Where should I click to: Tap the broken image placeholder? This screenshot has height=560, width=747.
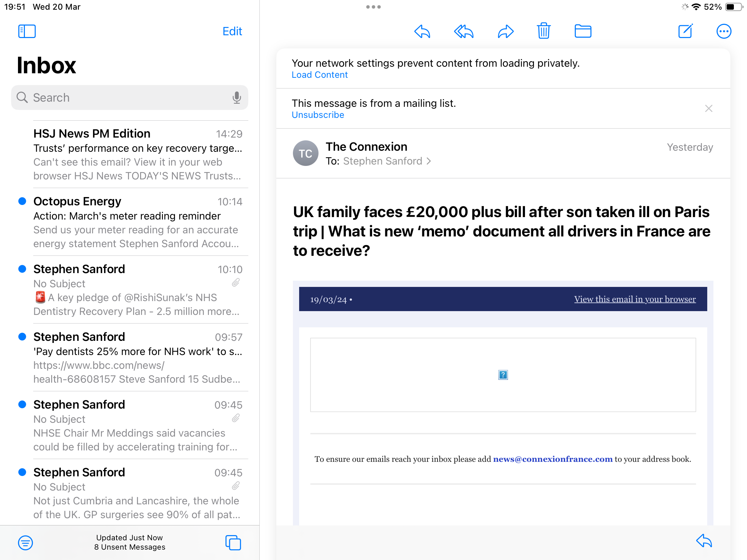pyautogui.click(x=503, y=375)
